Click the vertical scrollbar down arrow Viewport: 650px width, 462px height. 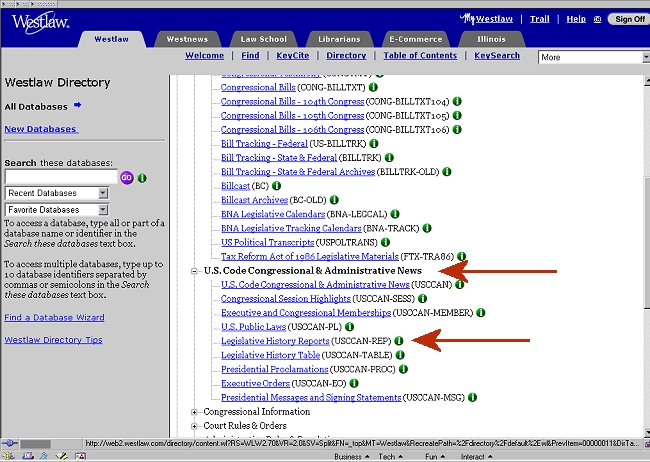[x=647, y=432]
